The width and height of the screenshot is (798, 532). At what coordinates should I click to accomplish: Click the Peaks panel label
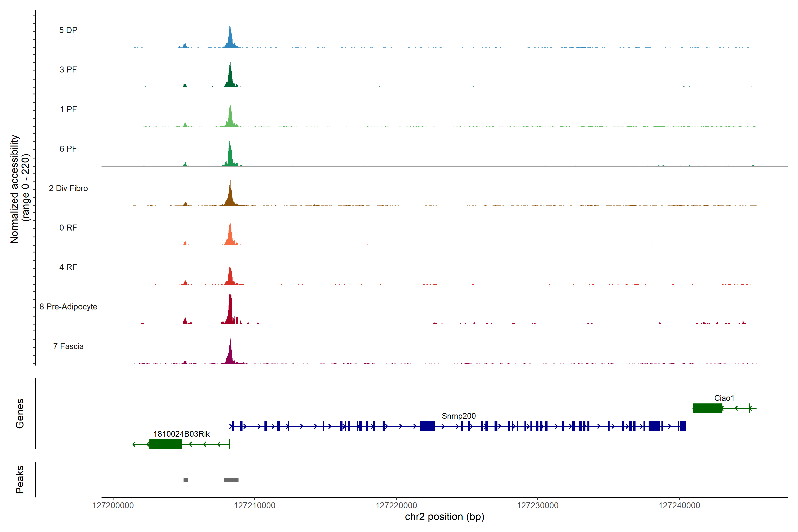(x=20, y=479)
